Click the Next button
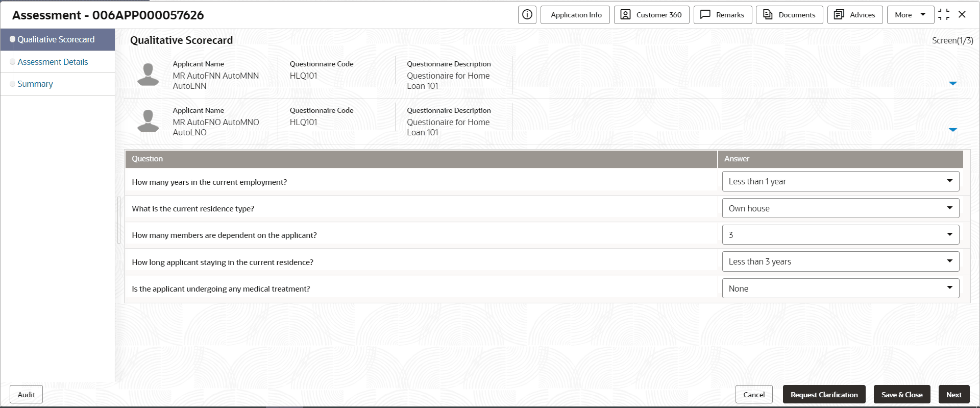Screen dimensions: 980x408 [954, 395]
